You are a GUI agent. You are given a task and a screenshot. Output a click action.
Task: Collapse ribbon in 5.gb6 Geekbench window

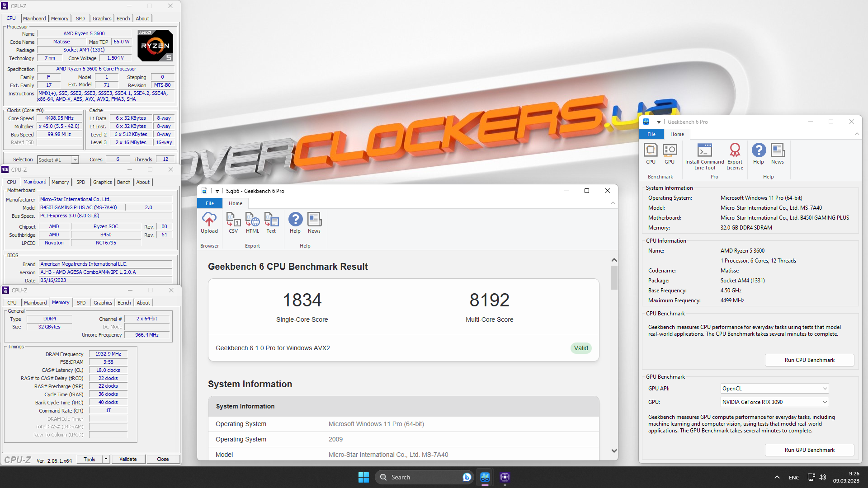pos(613,203)
